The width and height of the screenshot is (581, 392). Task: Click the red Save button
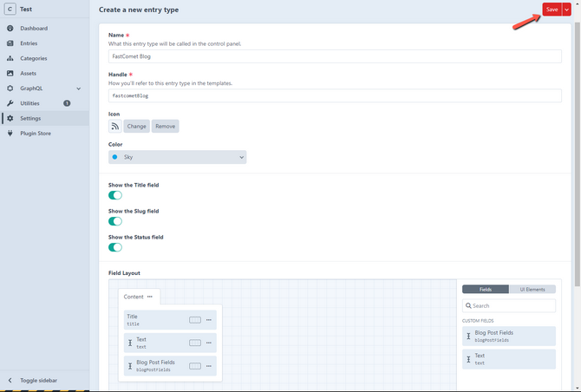(552, 9)
